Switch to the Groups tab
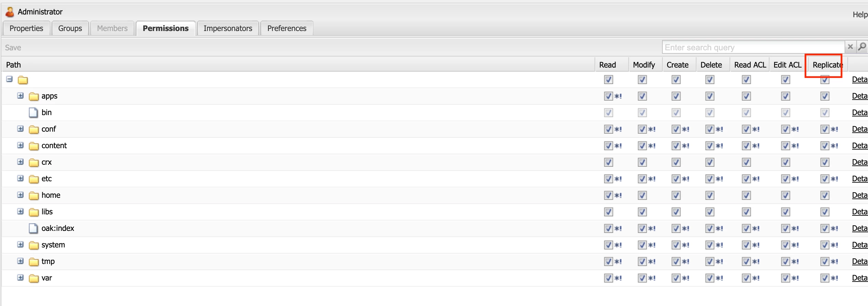Screen dimensions: 868x306 pyautogui.click(x=70, y=28)
